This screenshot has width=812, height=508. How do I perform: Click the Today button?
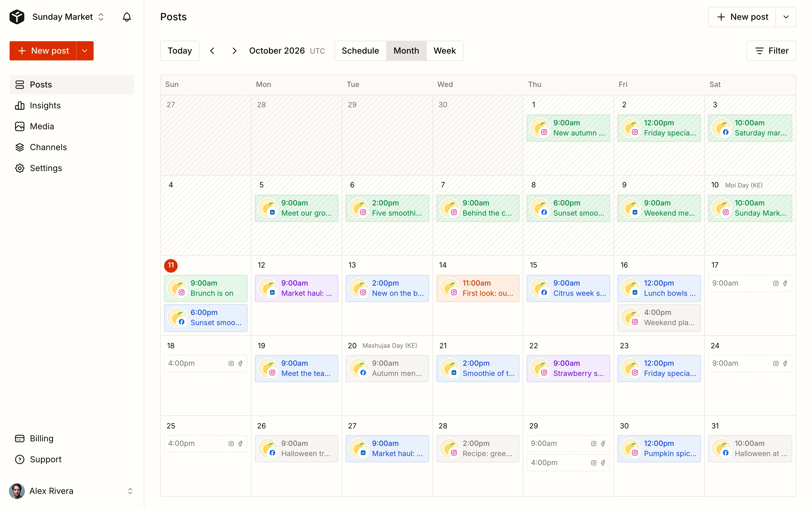click(x=180, y=51)
